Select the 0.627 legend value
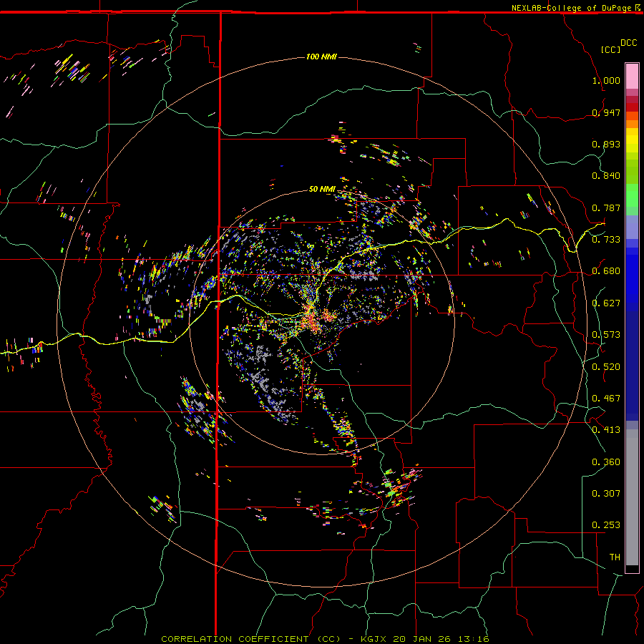 click(606, 303)
